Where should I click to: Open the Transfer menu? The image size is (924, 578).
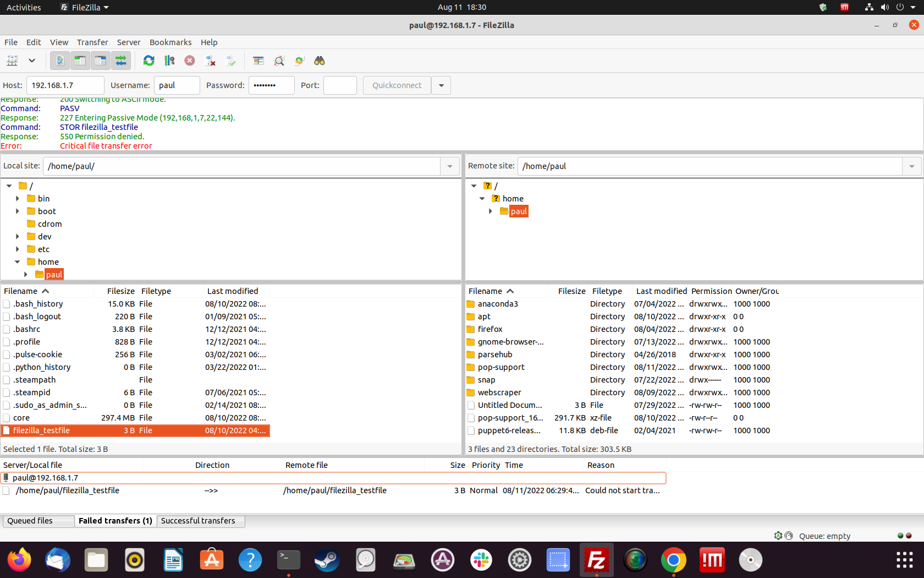(92, 42)
